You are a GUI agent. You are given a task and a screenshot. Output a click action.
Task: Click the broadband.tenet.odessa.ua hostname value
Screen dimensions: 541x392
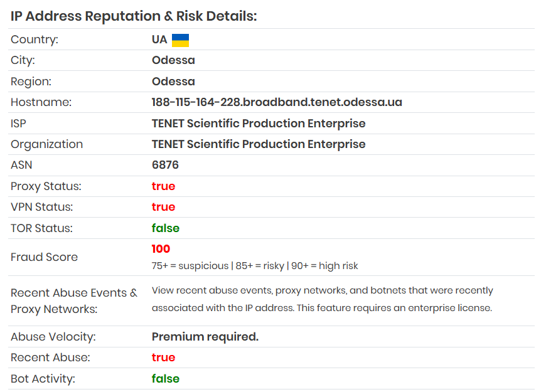coord(277,102)
